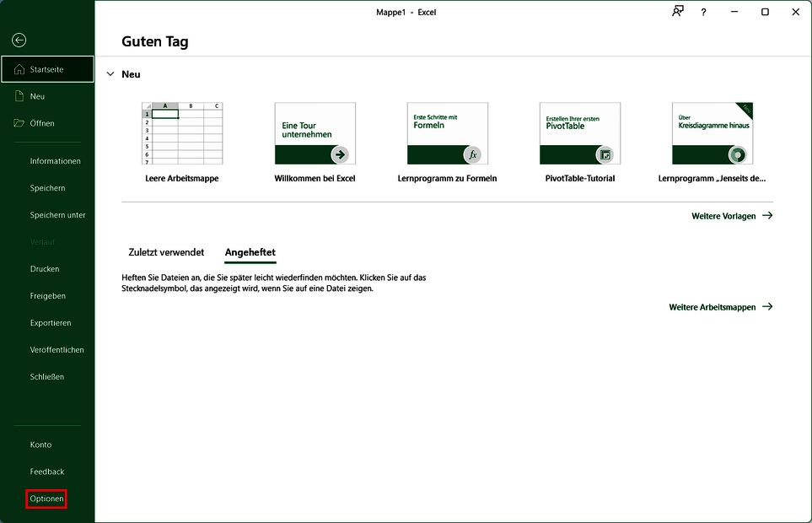
Task: Open the feedback person icon in title bar
Action: 678,12
